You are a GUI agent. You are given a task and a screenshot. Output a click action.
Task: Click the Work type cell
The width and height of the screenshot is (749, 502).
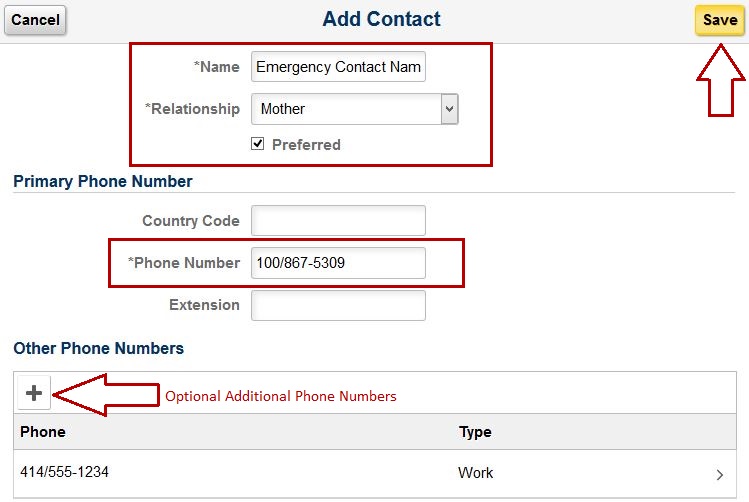(x=475, y=473)
